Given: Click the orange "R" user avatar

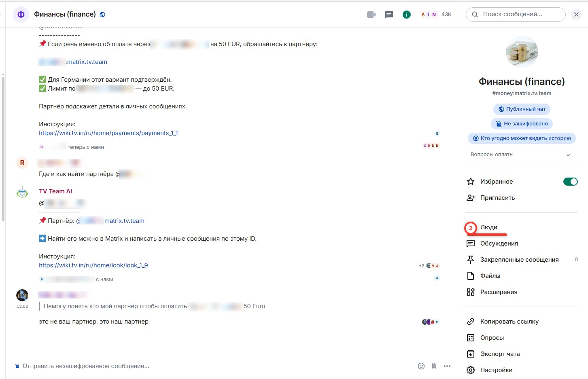Looking at the screenshot, I should click(x=22, y=163).
